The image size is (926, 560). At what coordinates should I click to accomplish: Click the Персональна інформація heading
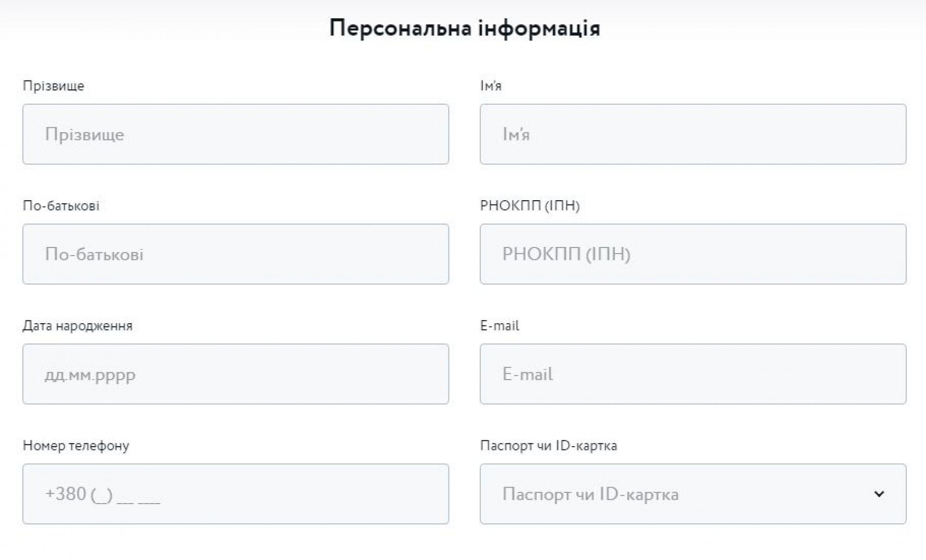[x=464, y=28]
